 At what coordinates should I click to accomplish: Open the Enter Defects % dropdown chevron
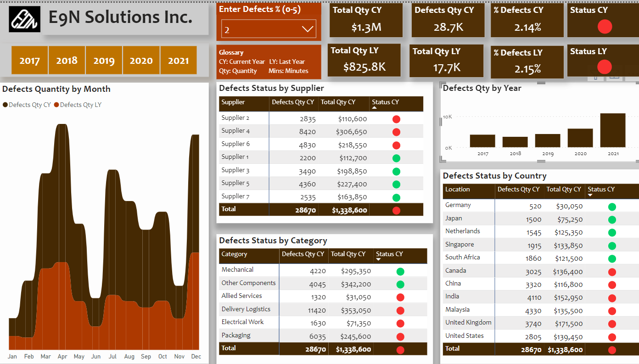pyautogui.click(x=307, y=29)
